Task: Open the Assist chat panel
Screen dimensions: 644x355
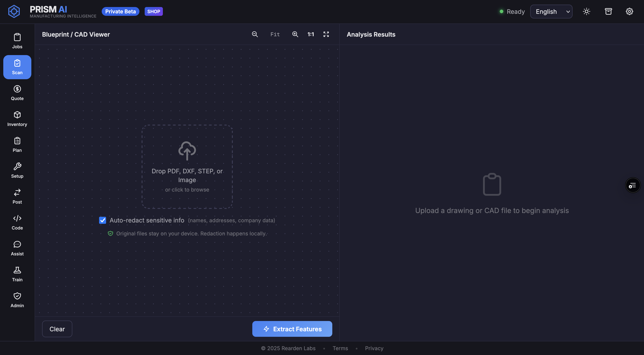Action: point(17,248)
